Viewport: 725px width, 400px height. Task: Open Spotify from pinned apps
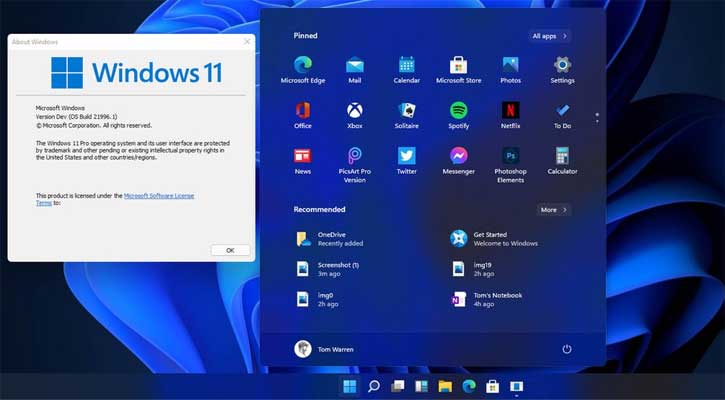coord(458,115)
